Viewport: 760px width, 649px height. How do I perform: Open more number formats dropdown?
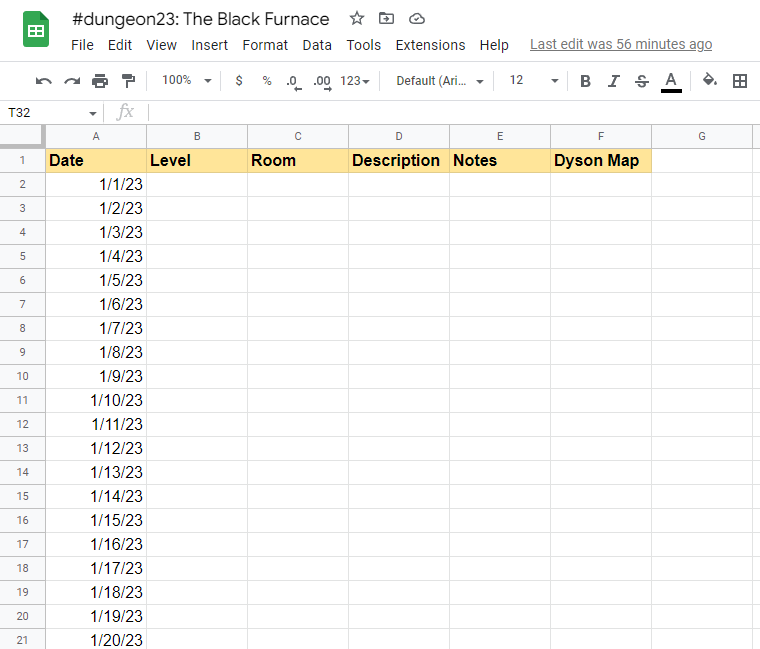point(355,81)
